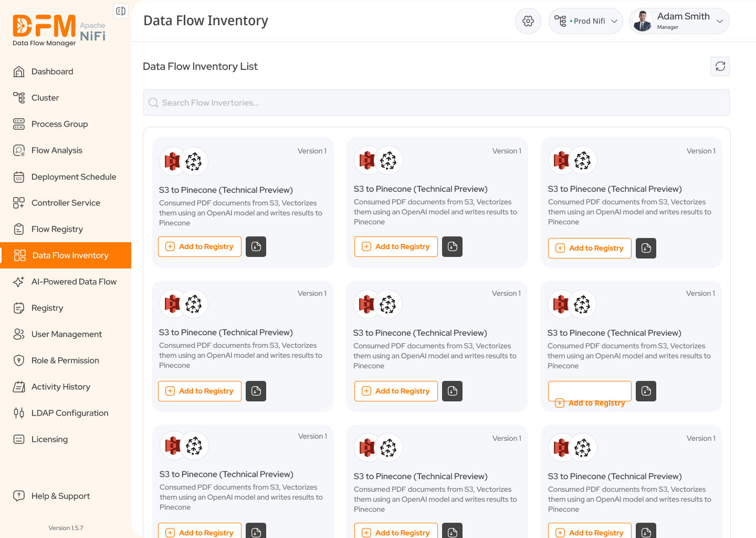Open Deployment Schedule via its calendar icon
This screenshot has height=538, width=756.
(x=19, y=177)
